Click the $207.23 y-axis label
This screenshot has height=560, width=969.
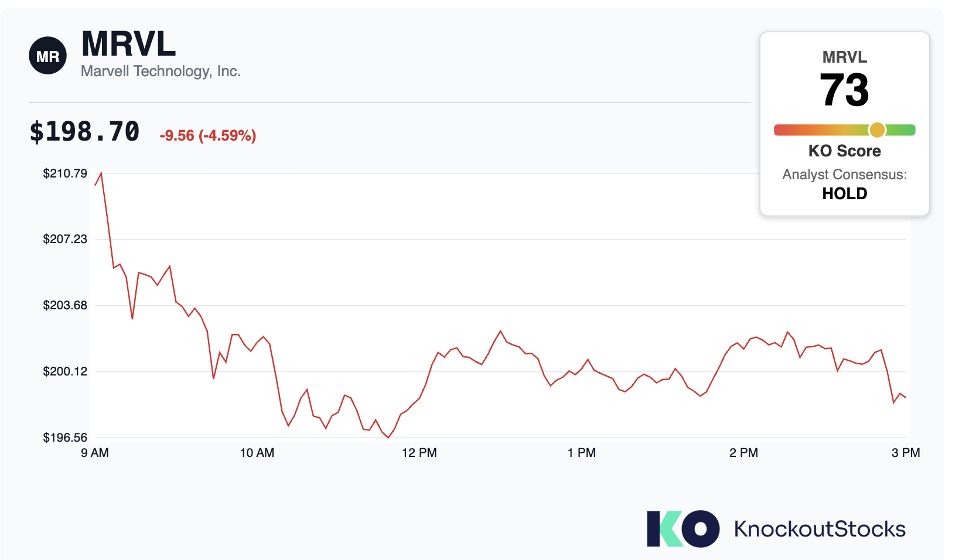click(x=65, y=239)
